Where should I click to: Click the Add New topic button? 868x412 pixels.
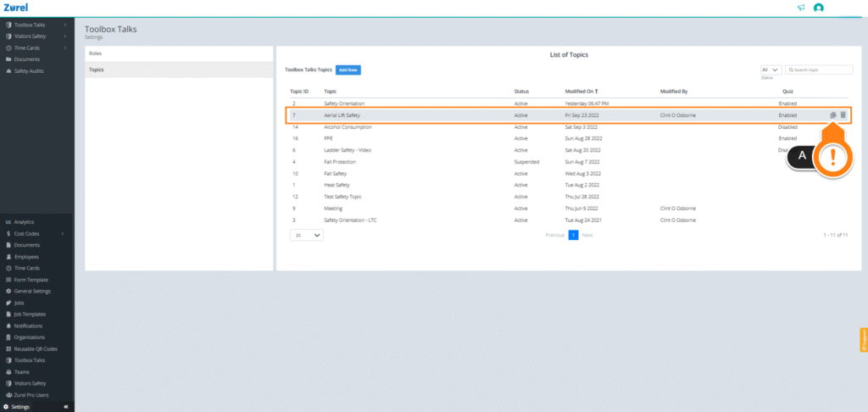click(x=348, y=70)
